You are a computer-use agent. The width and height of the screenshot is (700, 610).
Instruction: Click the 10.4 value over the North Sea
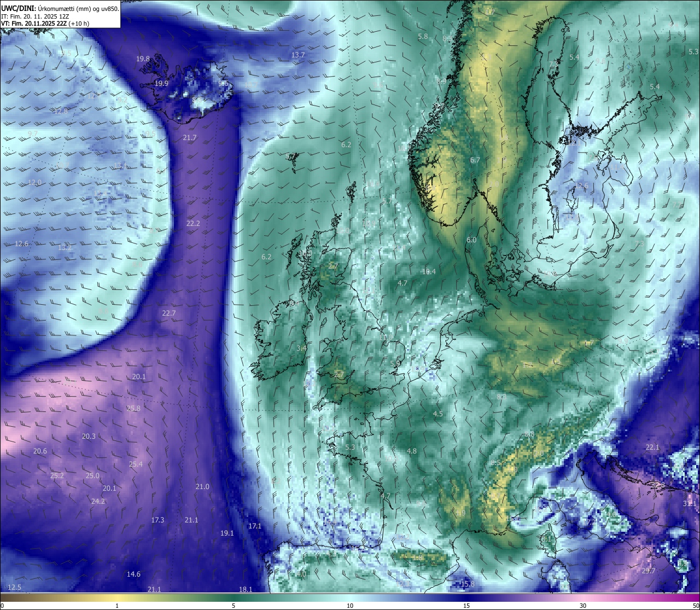429,272
